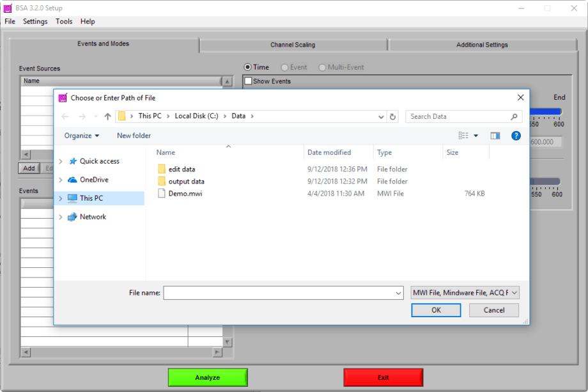The width and height of the screenshot is (588, 392).
Task: Open the Help in the file dialog
Action: click(515, 135)
